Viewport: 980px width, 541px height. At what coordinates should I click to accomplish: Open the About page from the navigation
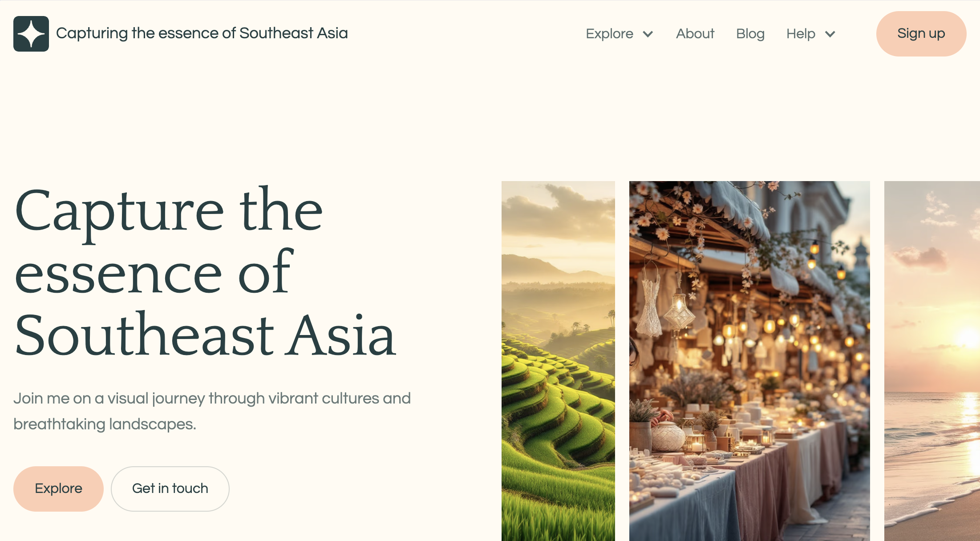tap(695, 34)
